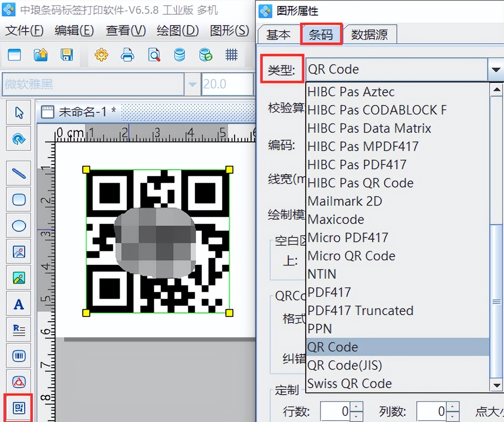Collapse the 类型 QR Code dropdown arrow

pyautogui.click(x=496, y=69)
